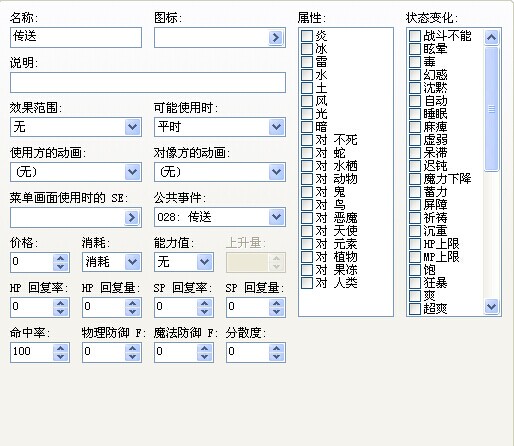Screen dimensions: 514x446
Task: Expand the 能力值 dropdown
Action: click(x=204, y=262)
